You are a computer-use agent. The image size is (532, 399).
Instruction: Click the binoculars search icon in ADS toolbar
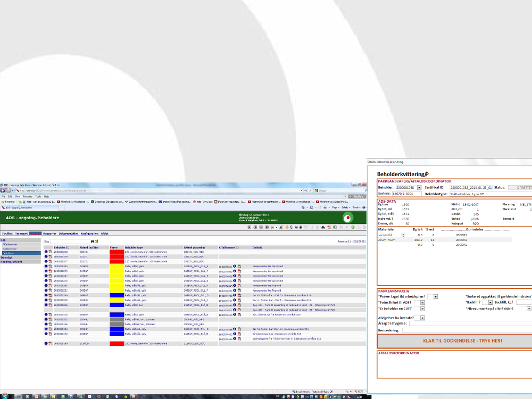pyautogui.click(x=323, y=227)
